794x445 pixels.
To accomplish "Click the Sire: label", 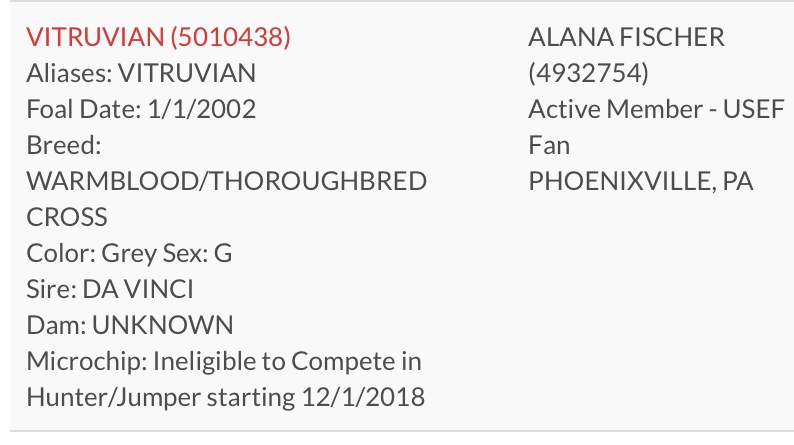I will click(51, 289).
